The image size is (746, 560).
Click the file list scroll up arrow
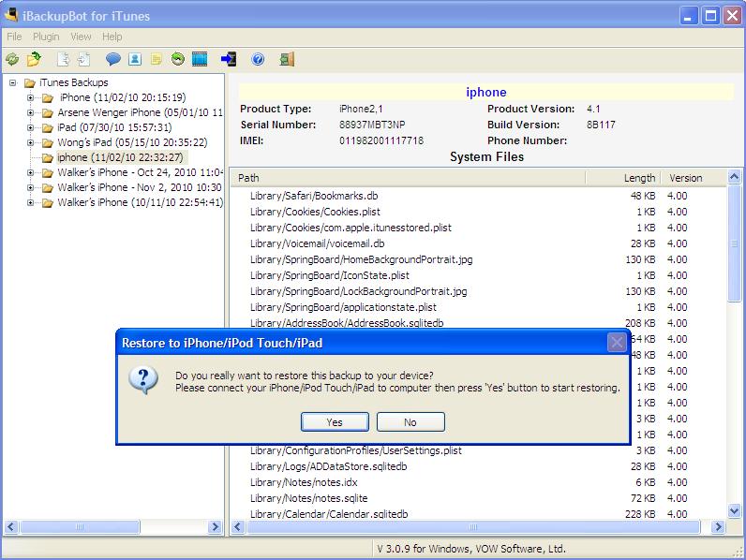point(734,177)
